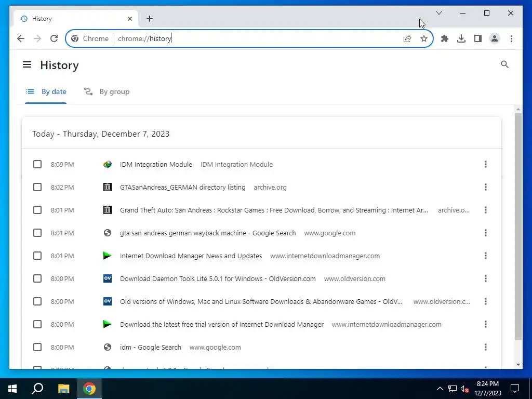Open the History hamburger menu
Viewport: 532px width, 399px height.
pyautogui.click(x=27, y=64)
